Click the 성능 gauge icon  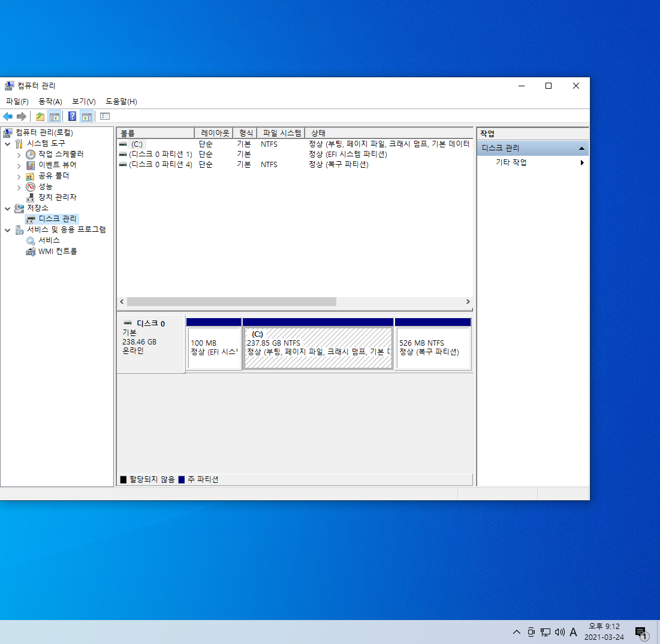click(x=31, y=187)
